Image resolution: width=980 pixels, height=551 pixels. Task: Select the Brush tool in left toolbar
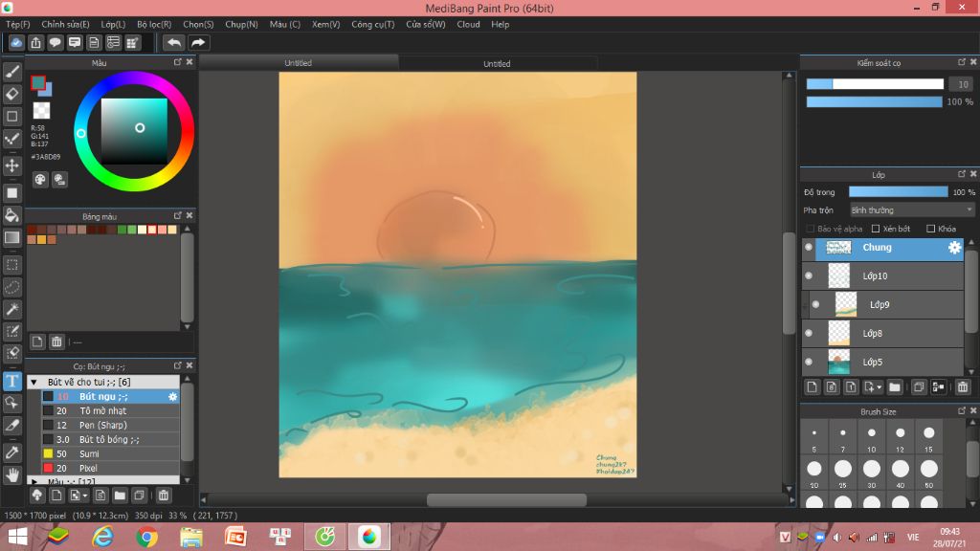click(11, 72)
